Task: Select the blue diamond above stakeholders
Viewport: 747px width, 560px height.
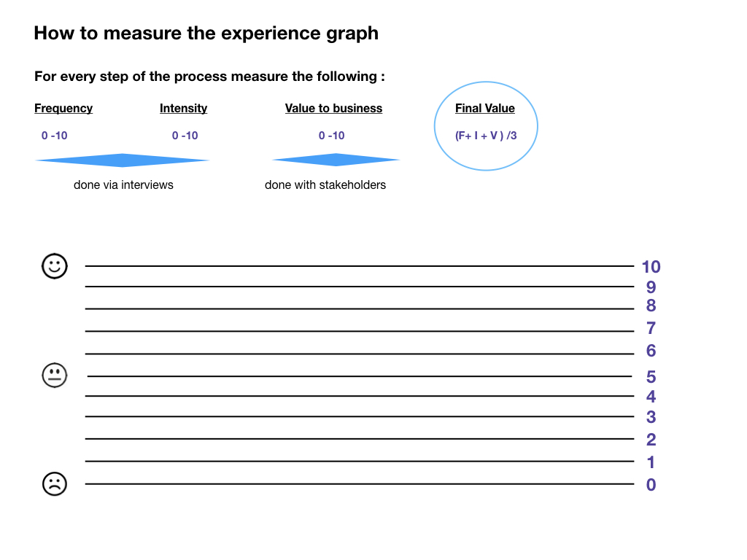Action: (336, 160)
